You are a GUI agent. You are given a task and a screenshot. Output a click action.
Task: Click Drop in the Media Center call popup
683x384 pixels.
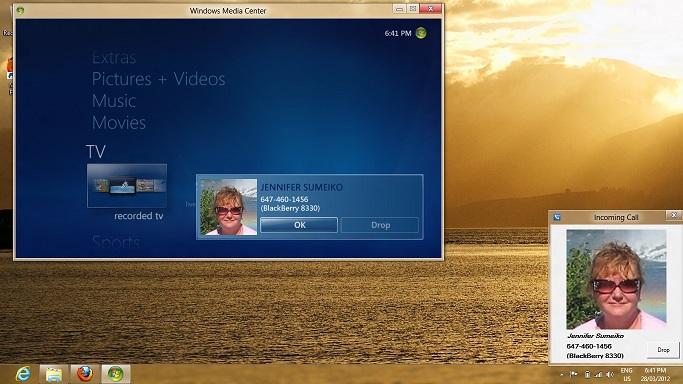pos(380,225)
